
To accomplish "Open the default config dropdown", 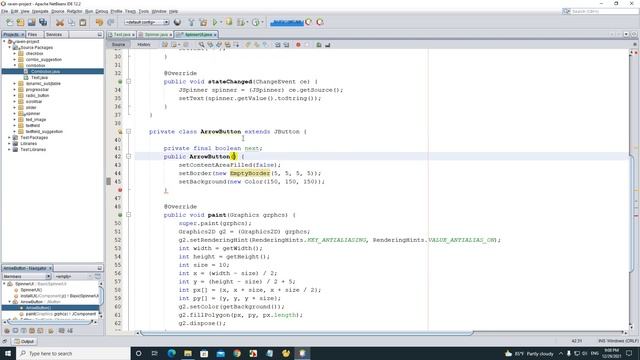I will pos(147,22).
